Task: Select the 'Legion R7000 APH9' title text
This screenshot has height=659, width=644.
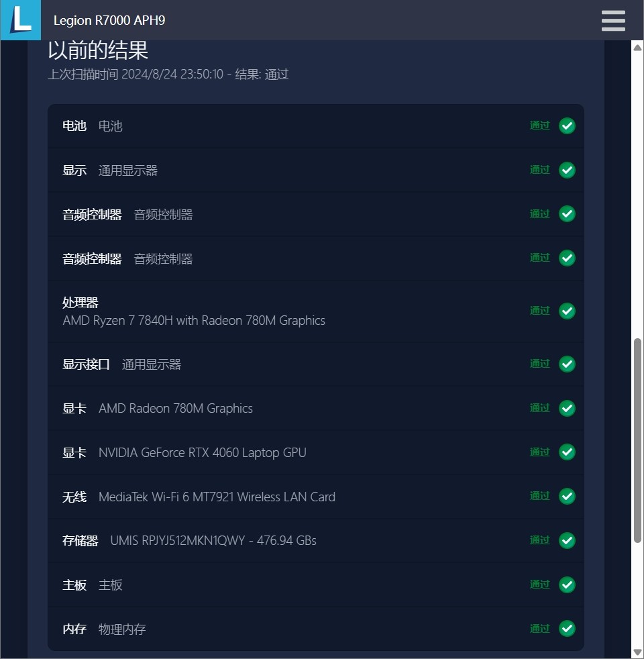Action: [x=109, y=20]
